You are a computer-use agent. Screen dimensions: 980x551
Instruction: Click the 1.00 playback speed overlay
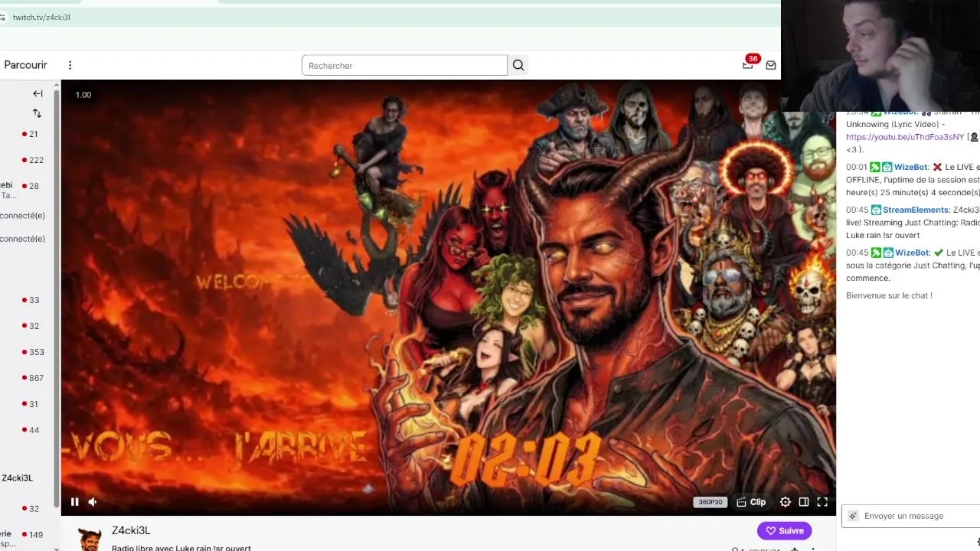(83, 95)
